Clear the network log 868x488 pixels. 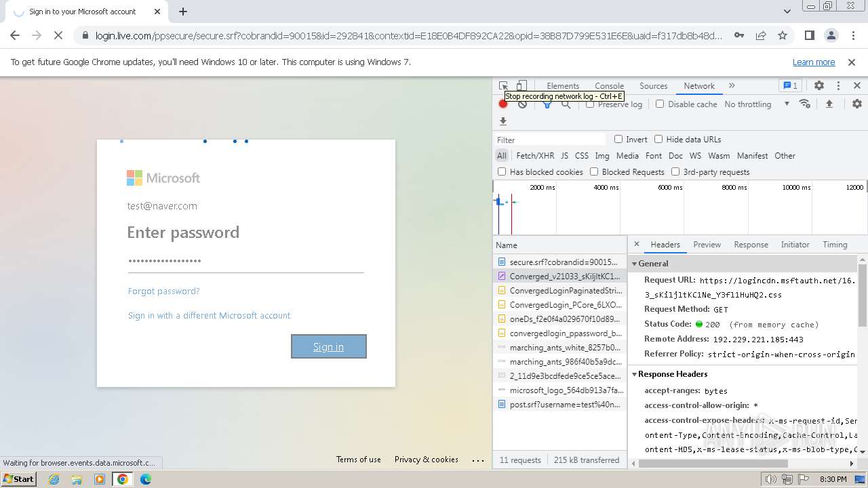pos(522,104)
